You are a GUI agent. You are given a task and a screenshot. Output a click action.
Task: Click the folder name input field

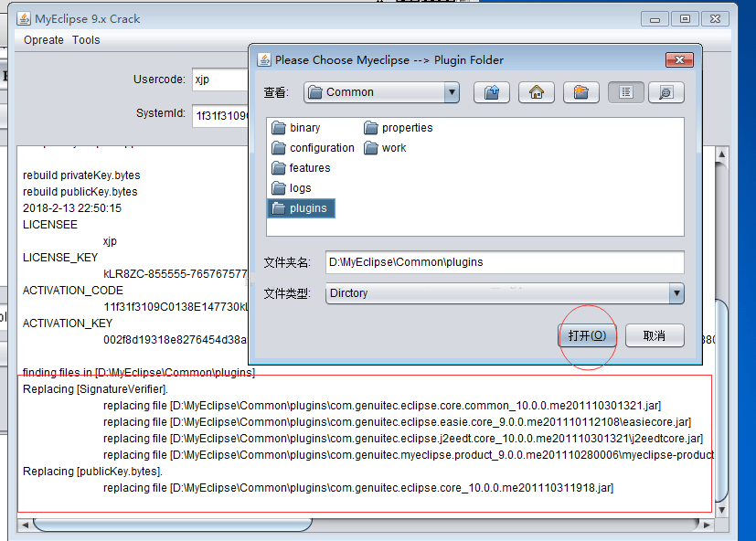coord(505,262)
